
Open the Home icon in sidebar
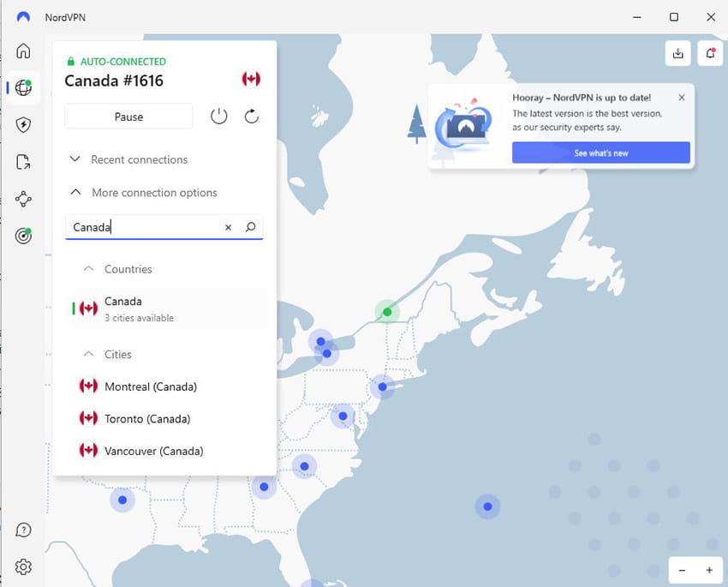pyautogui.click(x=23, y=51)
